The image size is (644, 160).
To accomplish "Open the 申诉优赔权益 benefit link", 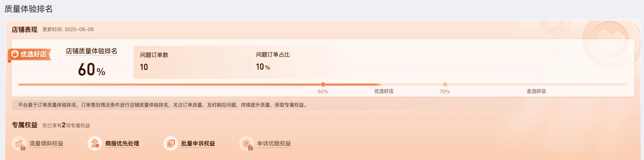I will pos(274,143).
